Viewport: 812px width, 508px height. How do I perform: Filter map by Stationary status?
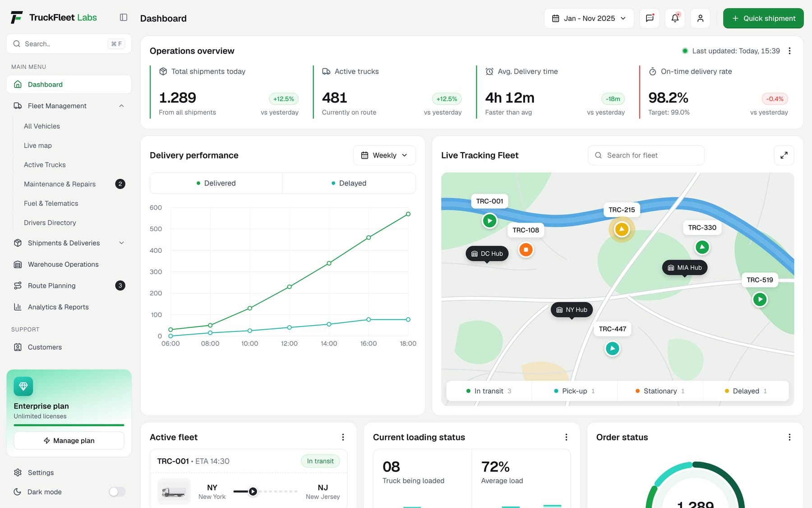tap(660, 391)
